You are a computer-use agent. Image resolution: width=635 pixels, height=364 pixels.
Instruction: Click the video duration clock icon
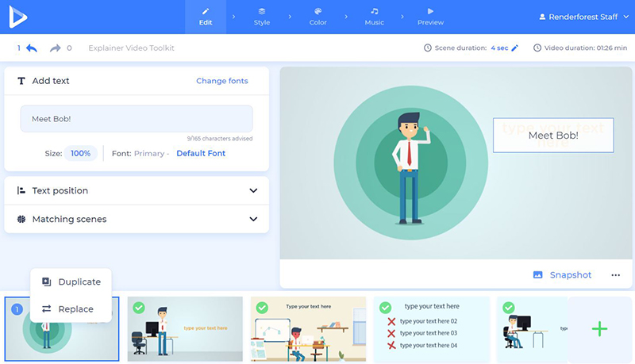pos(537,48)
